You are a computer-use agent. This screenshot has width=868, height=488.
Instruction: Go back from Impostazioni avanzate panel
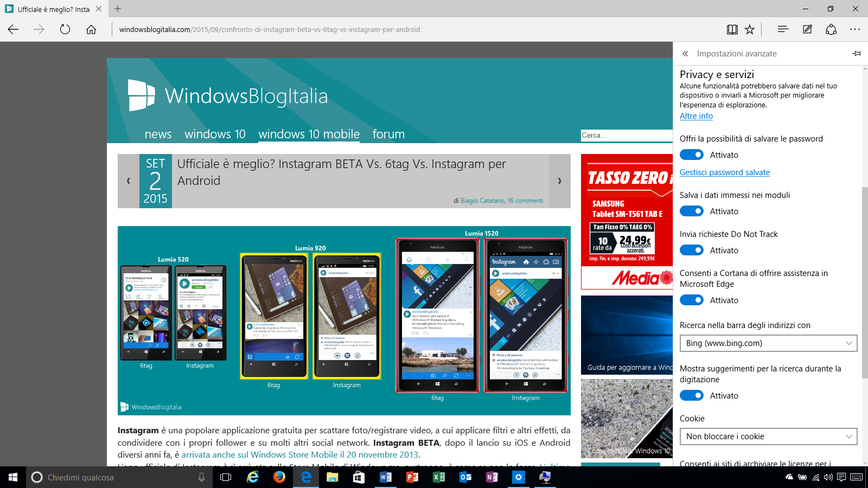685,54
